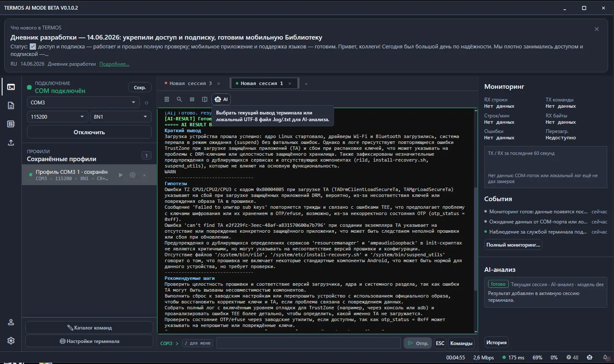Open the monitoring dashboard sidebar icon

click(x=11, y=124)
